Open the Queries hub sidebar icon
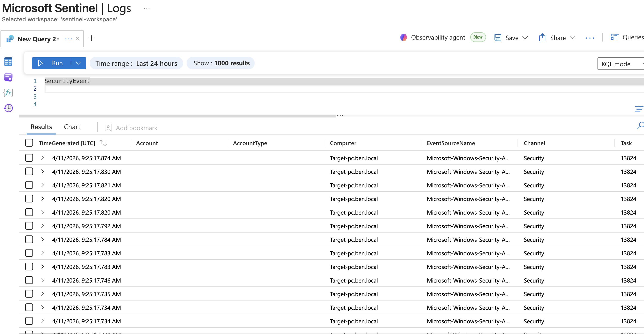 [8, 77]
